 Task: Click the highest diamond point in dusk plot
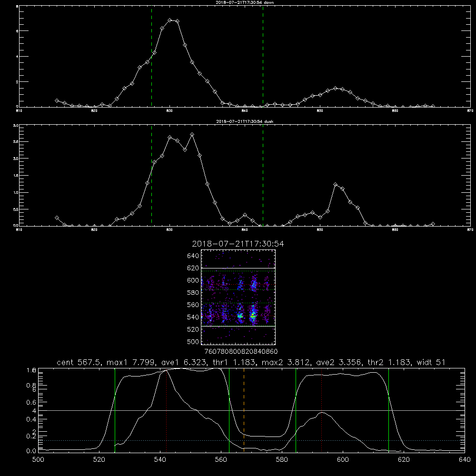[x=192, y=135]
